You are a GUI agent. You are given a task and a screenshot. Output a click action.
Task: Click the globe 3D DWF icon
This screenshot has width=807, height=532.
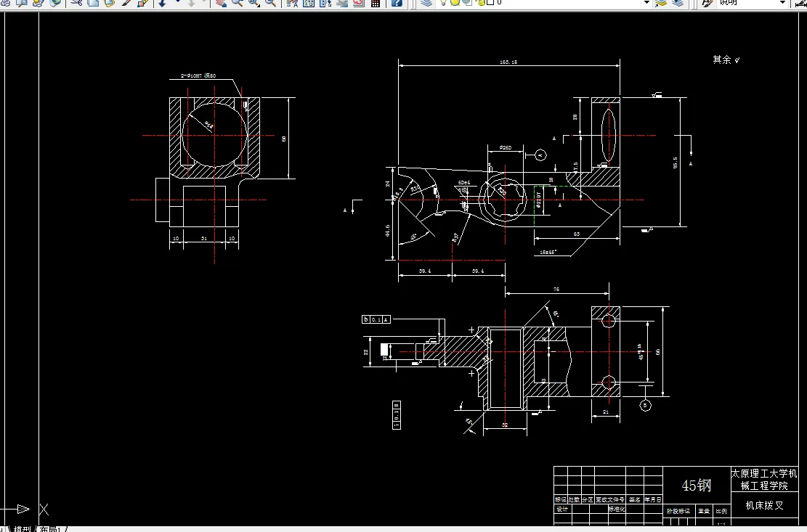pyautogui.click(x=54, y=3)
